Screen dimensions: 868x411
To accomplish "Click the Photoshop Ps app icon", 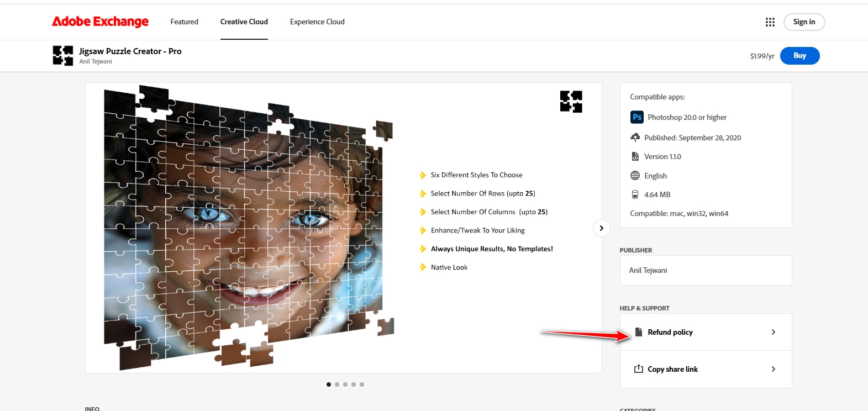I will 637,117.
